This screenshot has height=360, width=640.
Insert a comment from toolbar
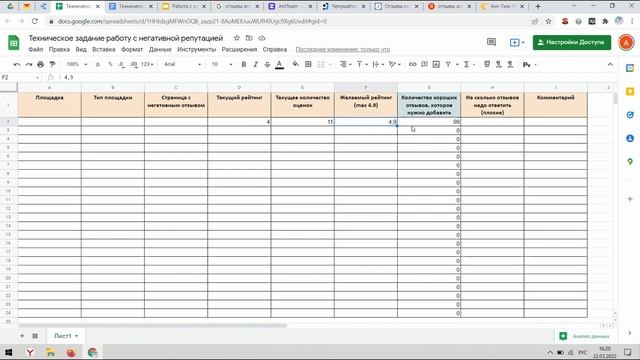(424, 64)
